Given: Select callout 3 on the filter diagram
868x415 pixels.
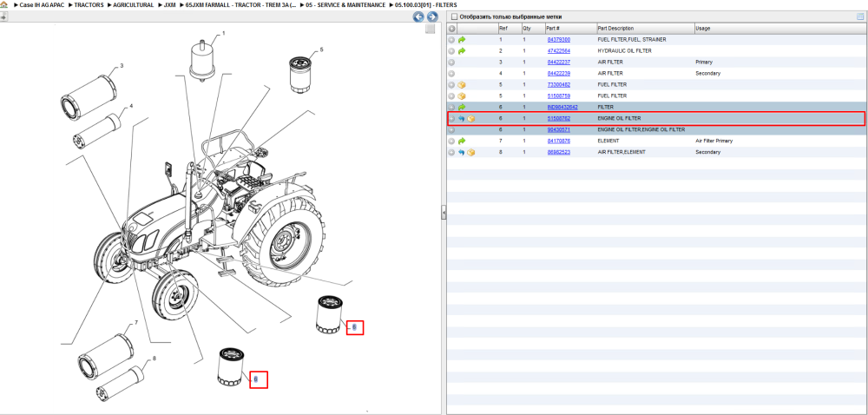Looking at the screenshot, I should pos(122,66).
